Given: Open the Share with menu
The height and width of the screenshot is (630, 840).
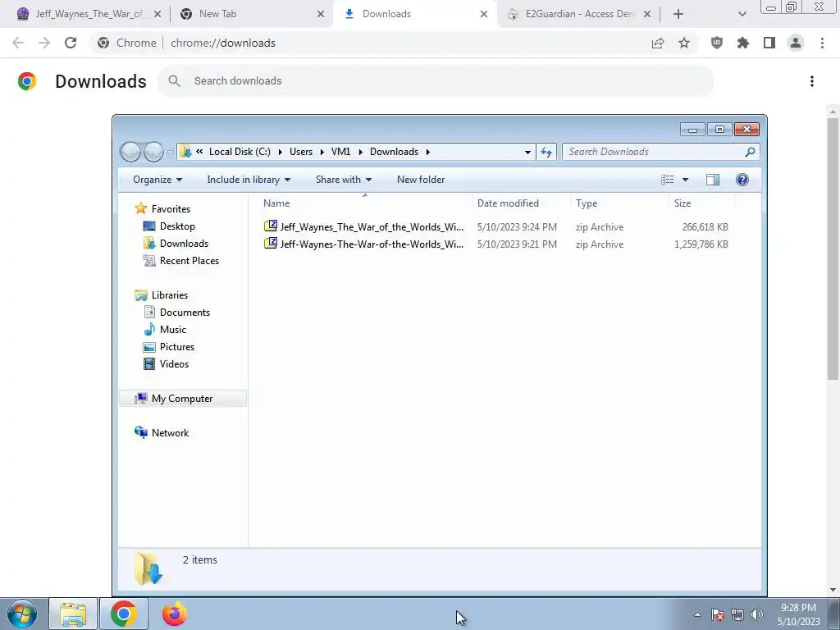Looking at the screenshot, I should tap(344, 180).
